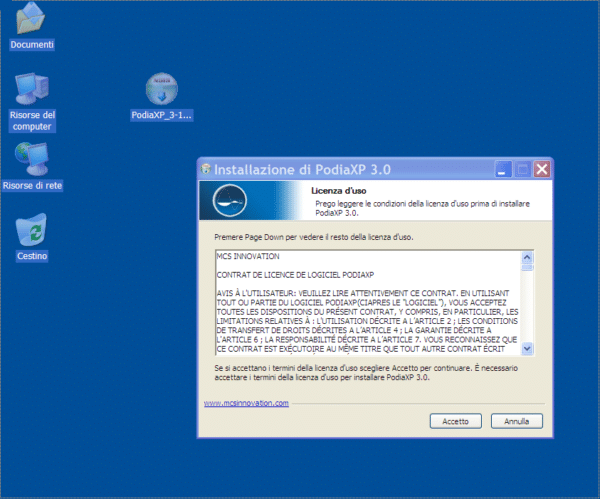Click the 'Installazione di PodiaXP 3.0' title
The height and width of the screenshot is (499, 600).
pyautogui.click(x=302, y=170)
